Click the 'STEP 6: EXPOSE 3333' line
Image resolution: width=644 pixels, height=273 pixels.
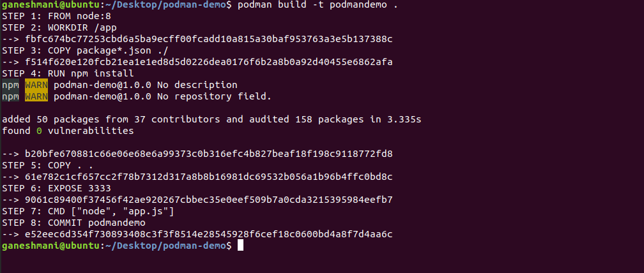[56, 188]
